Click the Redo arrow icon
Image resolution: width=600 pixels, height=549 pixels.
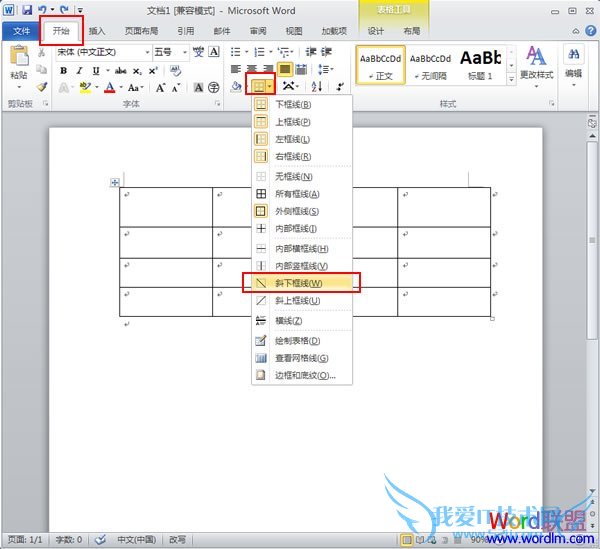[64, 10]
